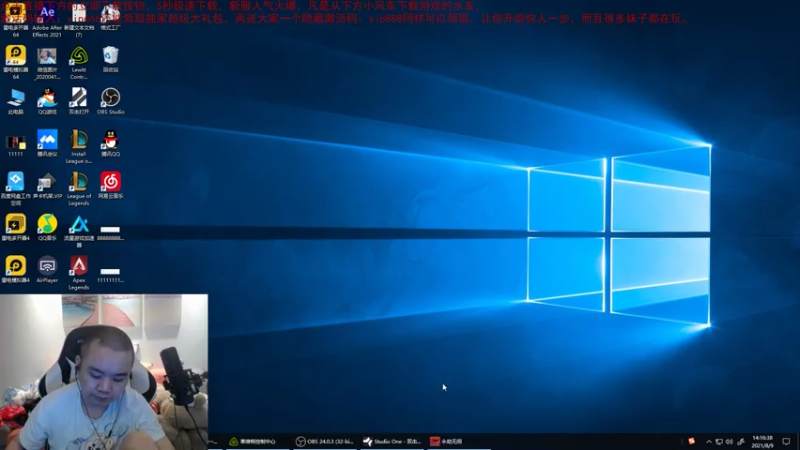This screenshot has height=450, width=800.
Task: Launch the QQ Music icon
Action: click(x=47, y=228)
